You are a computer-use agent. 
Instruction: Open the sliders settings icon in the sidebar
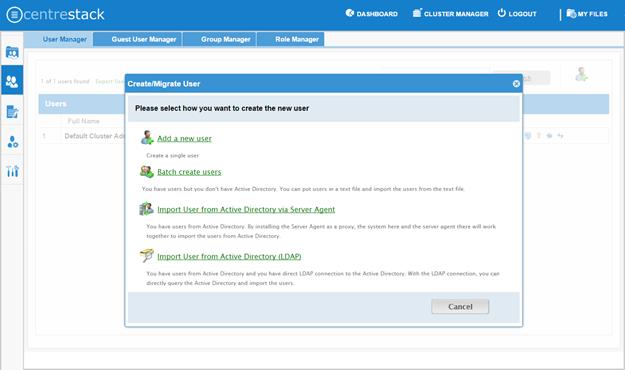[x=12, y=171]
